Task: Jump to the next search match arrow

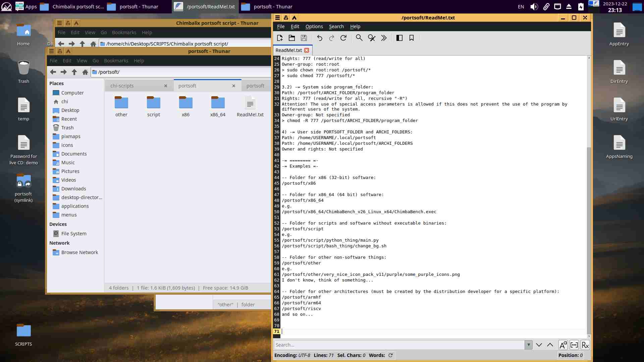Action: click(x=539, y=345)
